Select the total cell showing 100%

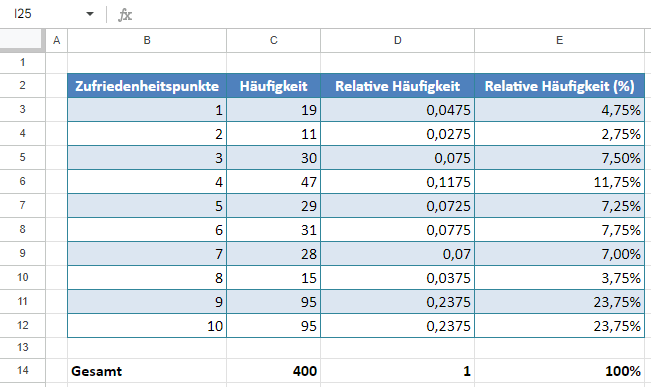tap(559, 371)
